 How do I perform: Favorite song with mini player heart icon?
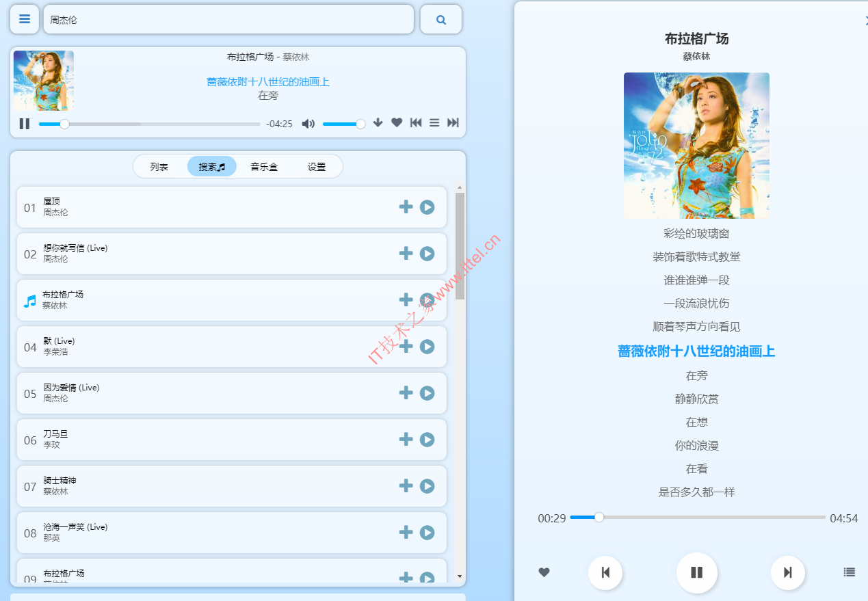pyautogui.click(x=397, y=123)
